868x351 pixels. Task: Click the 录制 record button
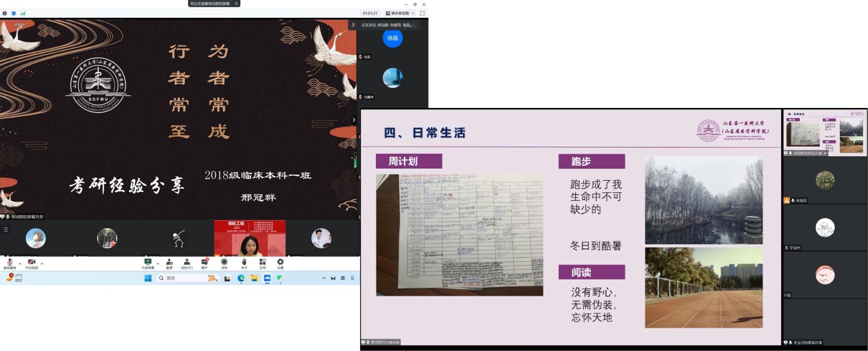[x=224, y=263]
